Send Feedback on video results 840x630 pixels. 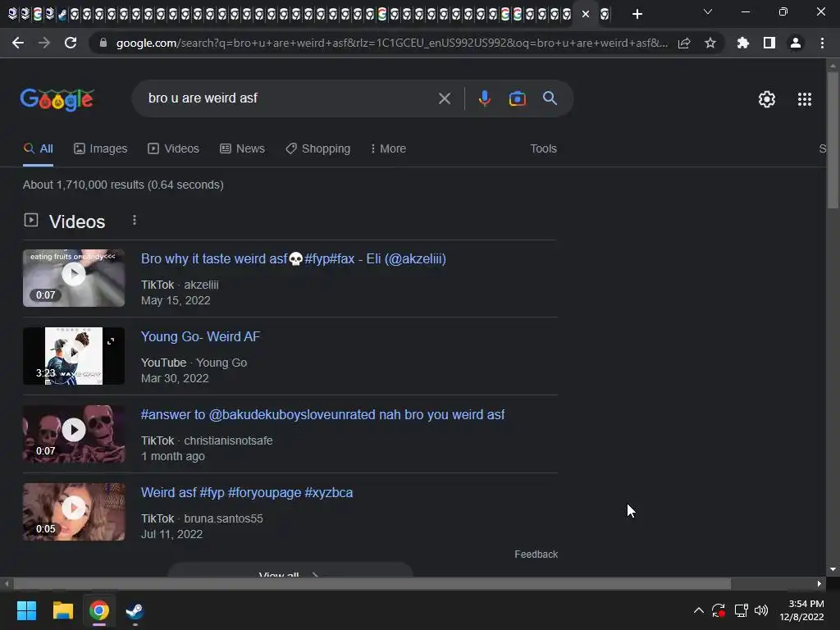click(536, 555)
